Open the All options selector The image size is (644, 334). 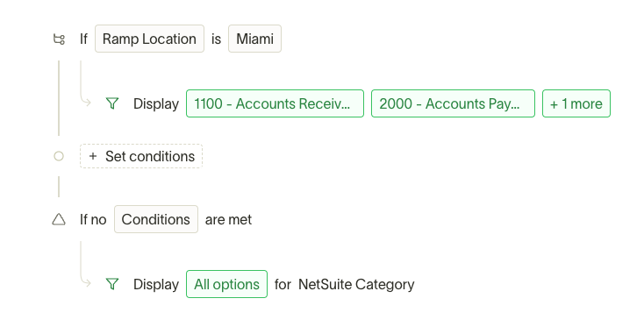click(x=226, y=284)
